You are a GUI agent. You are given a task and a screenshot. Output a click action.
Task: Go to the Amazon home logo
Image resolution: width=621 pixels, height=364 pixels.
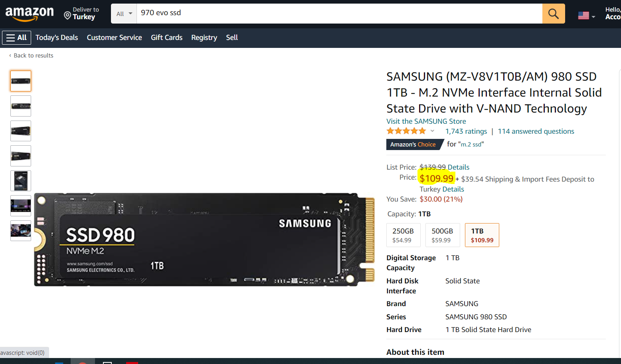tap(30, 14)
